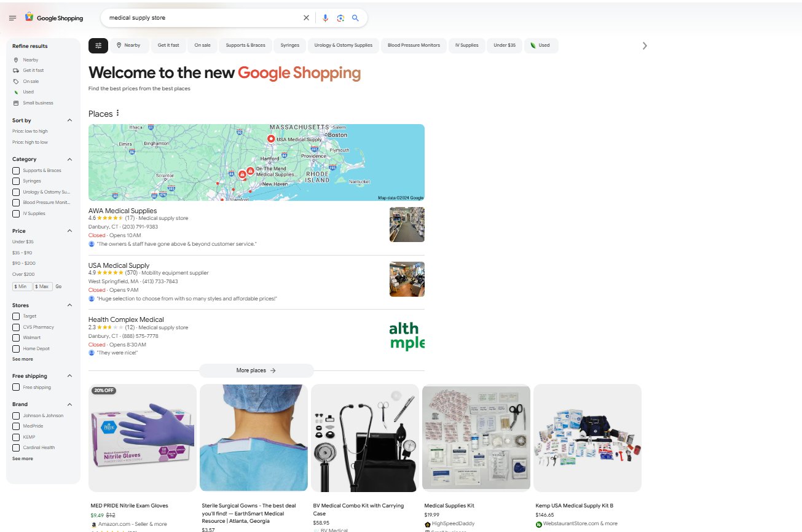The width and height of the screenshot is (802, 532).
Task: Open the filters tune icon
Action: [98, 45]
